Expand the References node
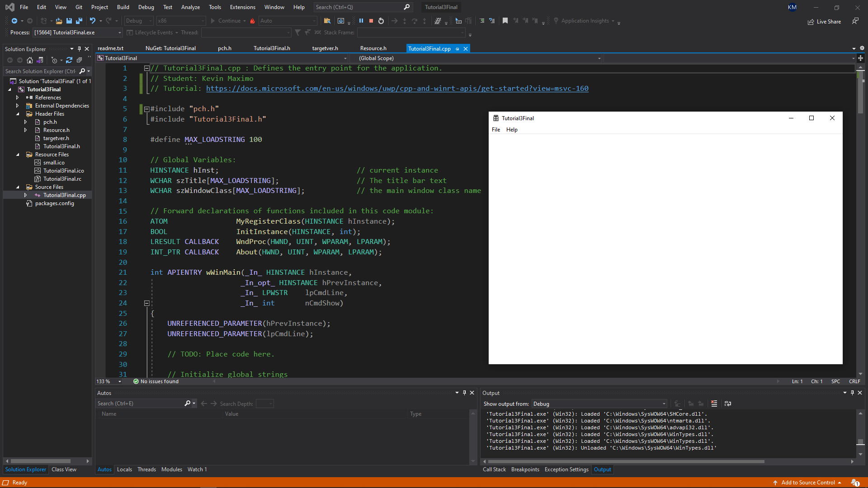This screenshot has height=488, width=868. [18, 97]
